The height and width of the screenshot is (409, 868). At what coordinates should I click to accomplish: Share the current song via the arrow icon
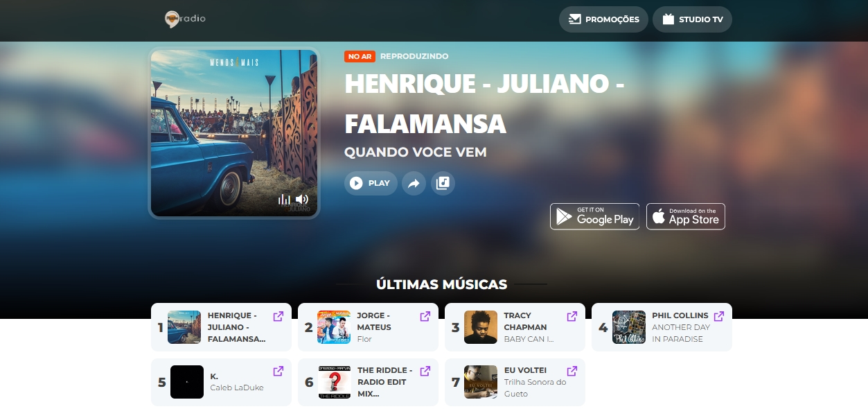[414, 183]
